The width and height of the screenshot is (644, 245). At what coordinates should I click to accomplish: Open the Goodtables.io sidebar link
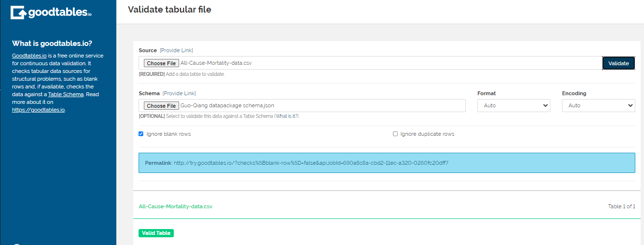[x=29, y=56]
